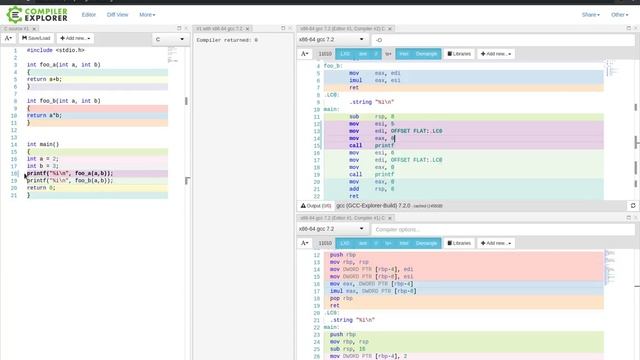Toggle Demangle in lower compiler
Screen dimensions: 640x360
(427, 243)
